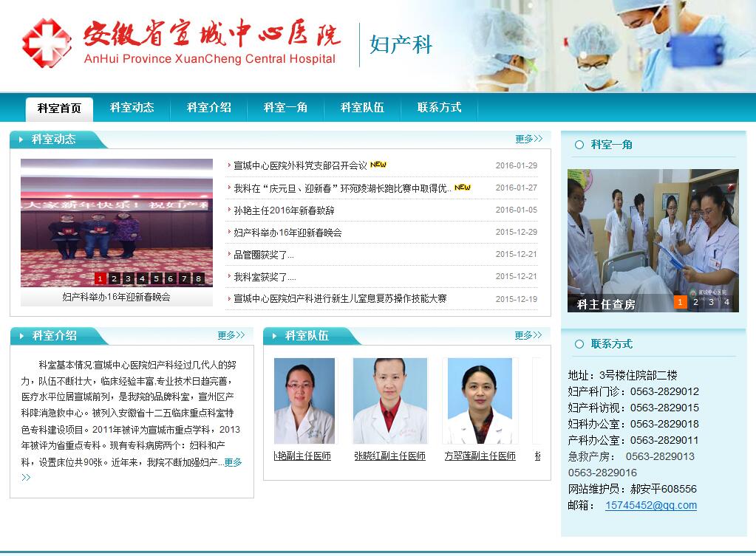Show slide 6 in news slideshow
This screenshot has height=556, width=756.
coord(170,278)
